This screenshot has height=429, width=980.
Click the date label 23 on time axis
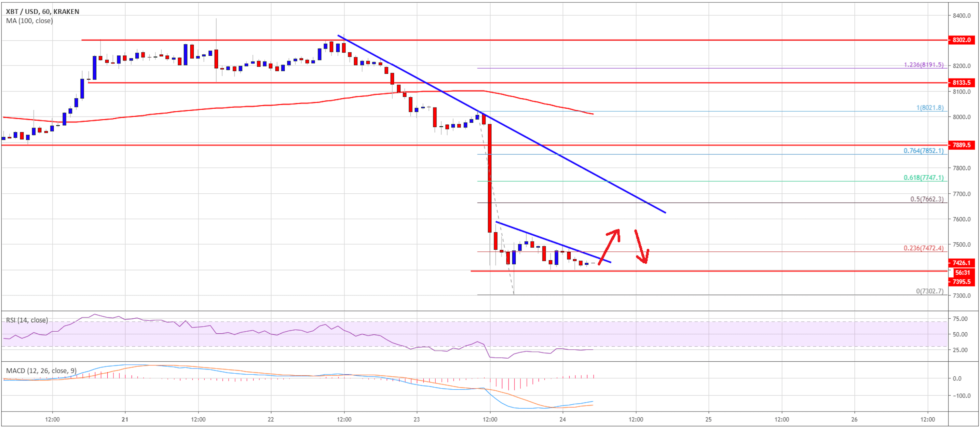click(x=417, y=419)
